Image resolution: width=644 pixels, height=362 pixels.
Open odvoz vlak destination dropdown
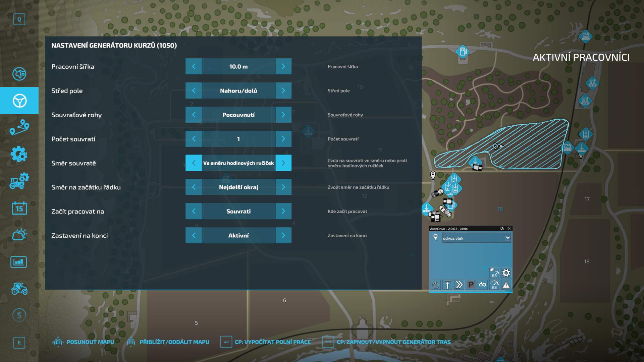507,238
